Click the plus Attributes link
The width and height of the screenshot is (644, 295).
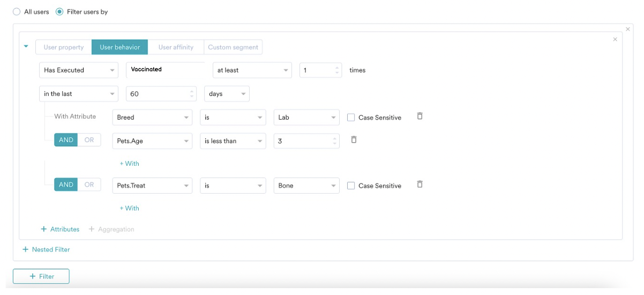[x=60, y=229]
